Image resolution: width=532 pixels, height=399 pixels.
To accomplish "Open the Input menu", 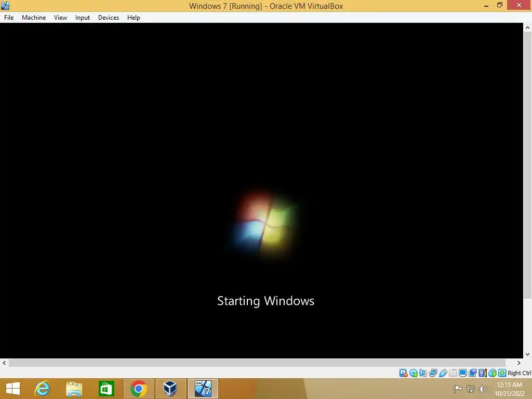I will pos(83,18).
